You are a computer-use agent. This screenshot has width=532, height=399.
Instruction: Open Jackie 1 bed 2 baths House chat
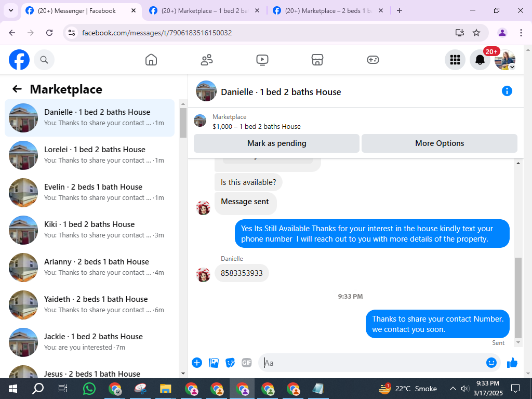pyautogui.click(x=89, y=342)
